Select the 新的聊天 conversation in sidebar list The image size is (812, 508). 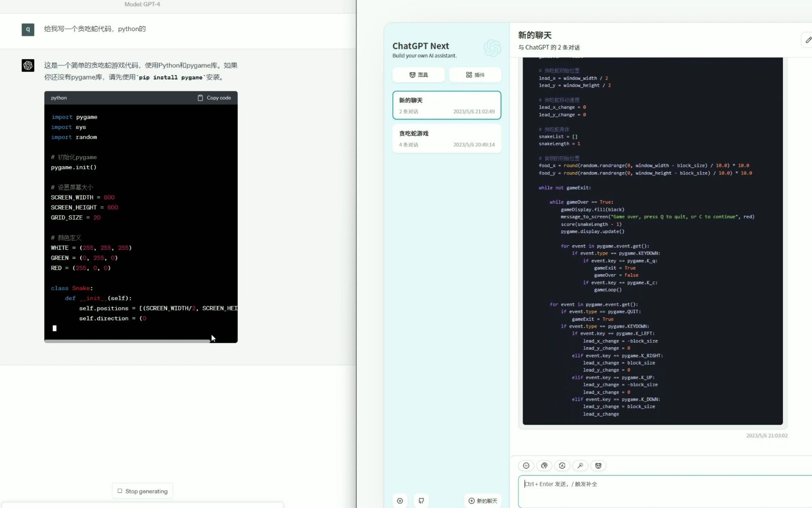[x=447, y=105]
